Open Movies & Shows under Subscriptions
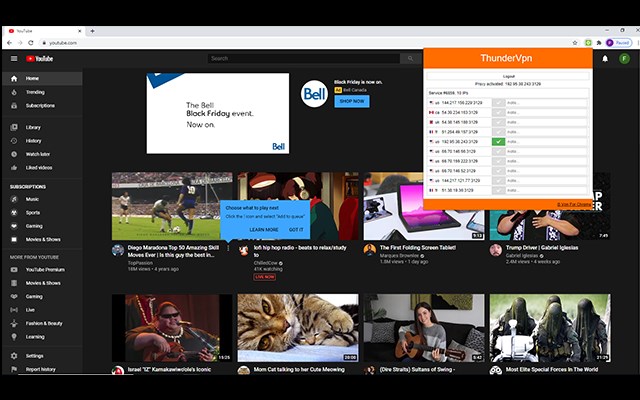 pyautogui.click(x=42, y=240)
